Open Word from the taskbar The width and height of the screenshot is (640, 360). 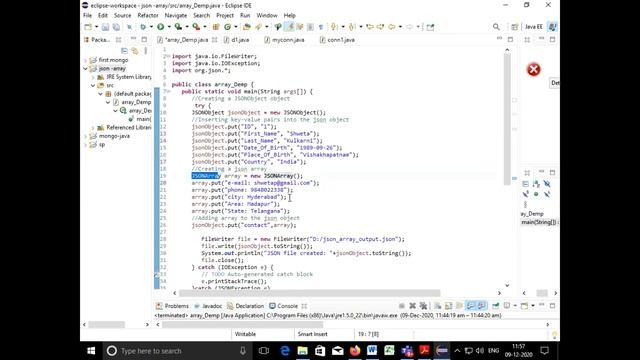click(372, 351)
